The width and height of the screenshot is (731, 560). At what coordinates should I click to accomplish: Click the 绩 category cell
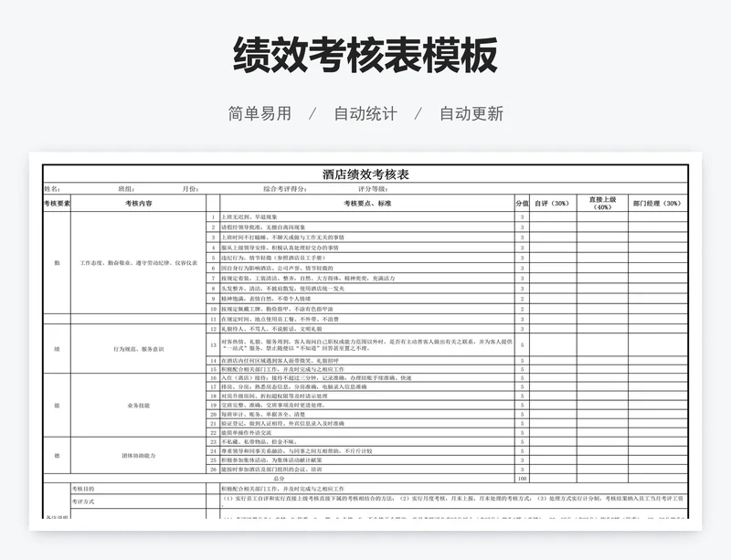point(57,349)
